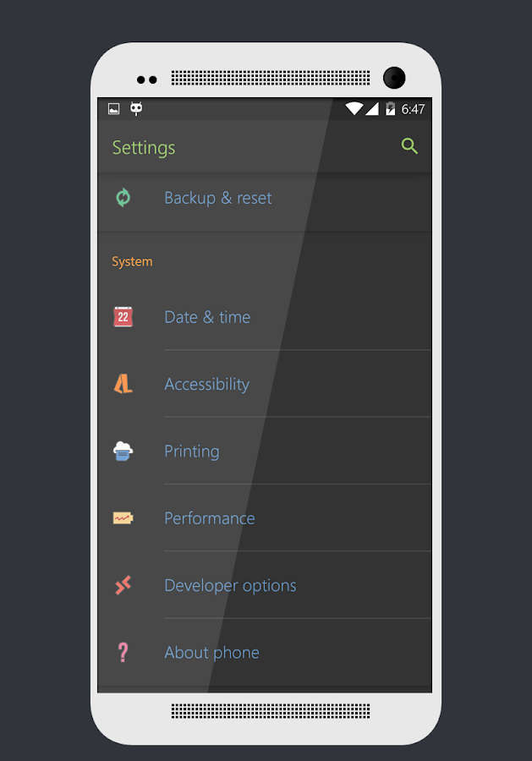Tap the picture notification icon in status bar
The image size is (532, 761).
[114, 108]
